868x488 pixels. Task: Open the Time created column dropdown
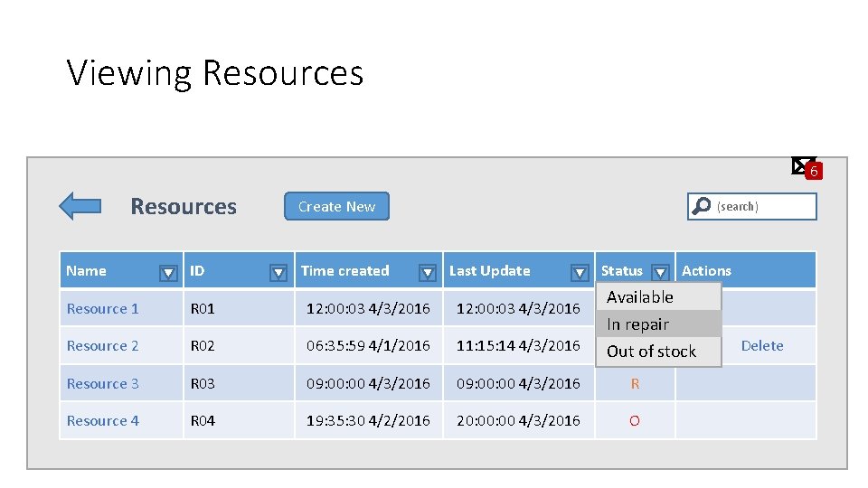[x=428, y=272]
